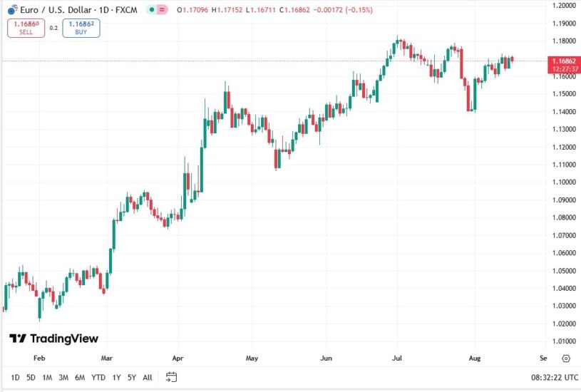Select the YTD range
The width and height of the screenshot is (581, 392).
pyautogui.click(x=98, y=377)
